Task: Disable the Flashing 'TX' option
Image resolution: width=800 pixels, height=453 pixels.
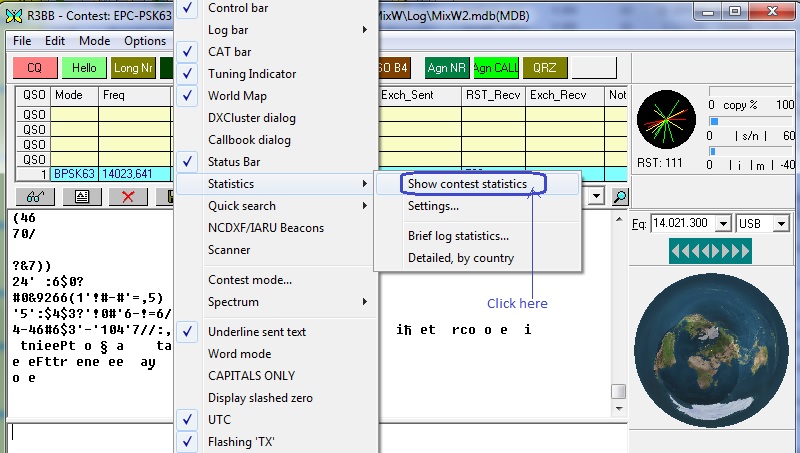Action: (241, 442)
